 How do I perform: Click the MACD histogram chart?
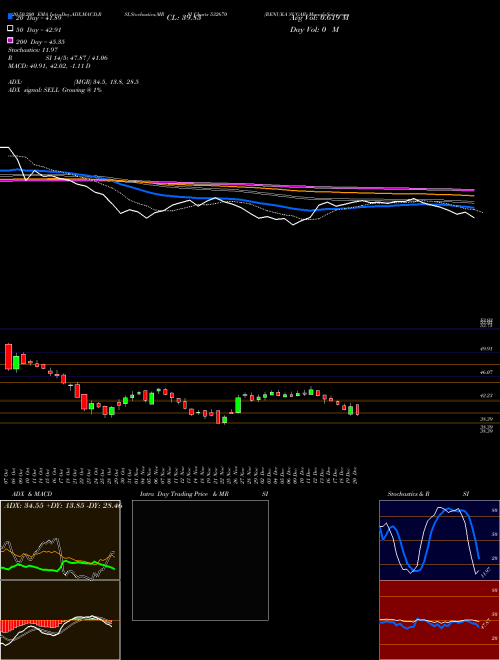pyautogui.click(x=60, y=620)
